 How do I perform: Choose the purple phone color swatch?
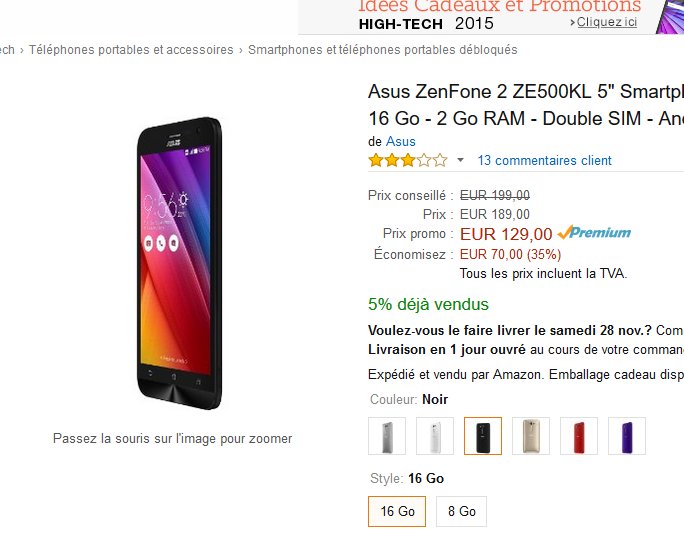tap(627, 436)
